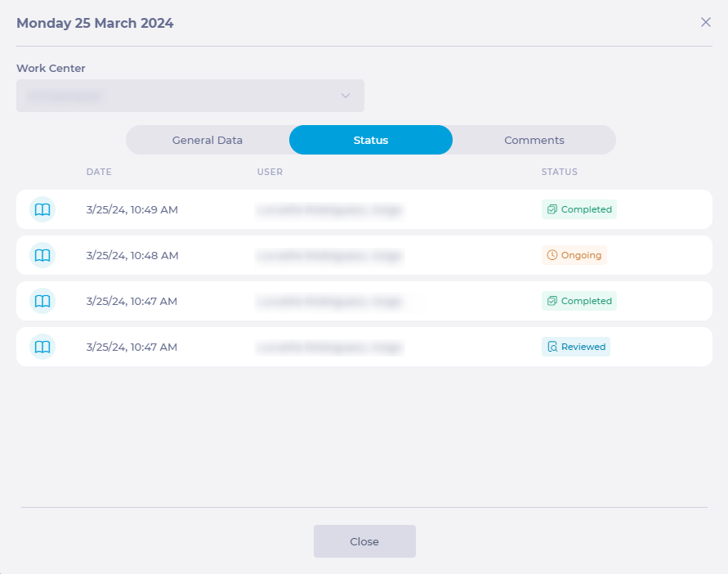
Task: Click book icon in 10:49 AM row
Action: 42,209
